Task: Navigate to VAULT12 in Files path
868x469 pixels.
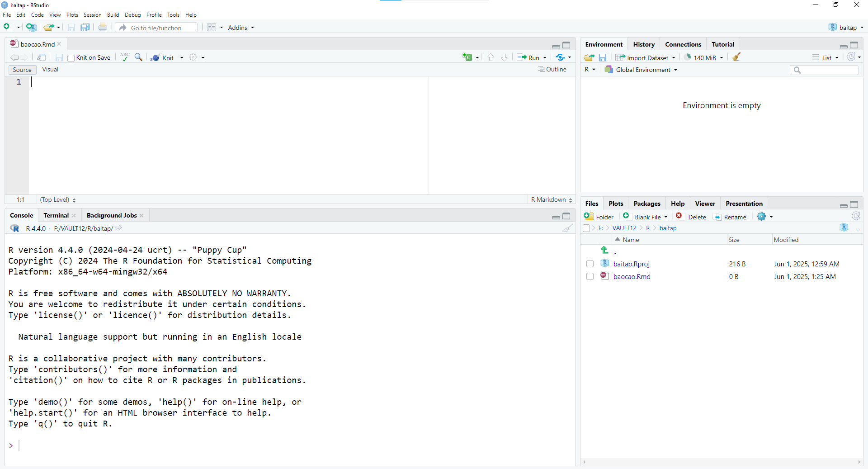Action: coord(624,228)
